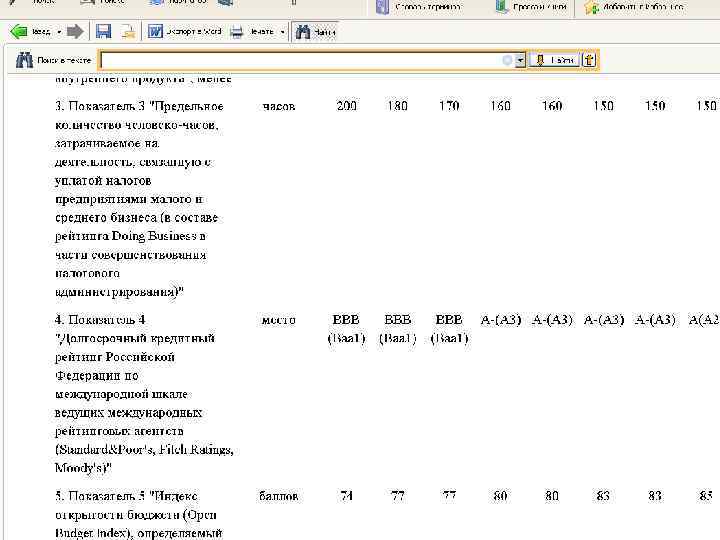Click the Word export icon
Screen dimensions: 720x540
click(155, 31)
